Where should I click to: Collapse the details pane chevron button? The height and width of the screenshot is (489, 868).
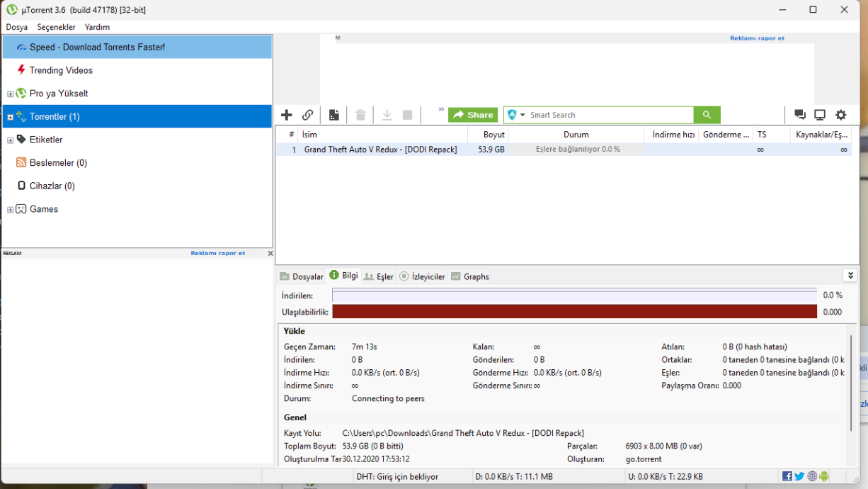click(850, 276)
